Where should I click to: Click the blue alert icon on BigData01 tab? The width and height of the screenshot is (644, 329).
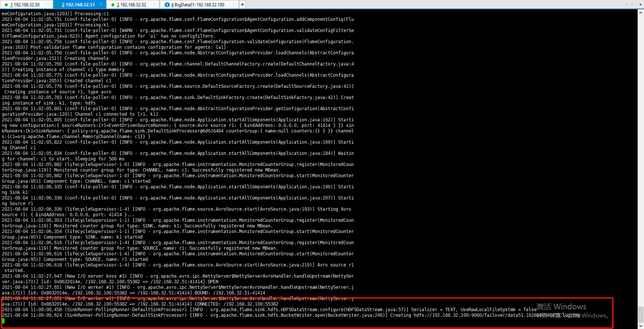click(x=167, y=5)
